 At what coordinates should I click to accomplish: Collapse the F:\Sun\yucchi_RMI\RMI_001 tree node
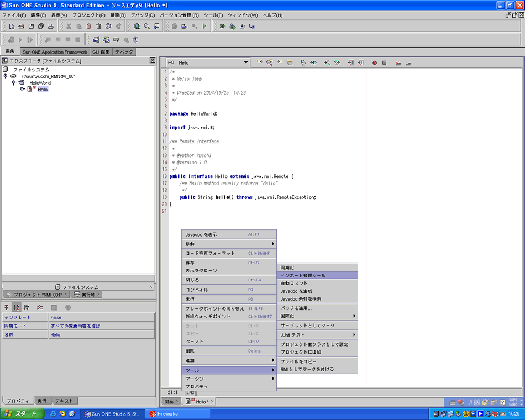point(6,76)
